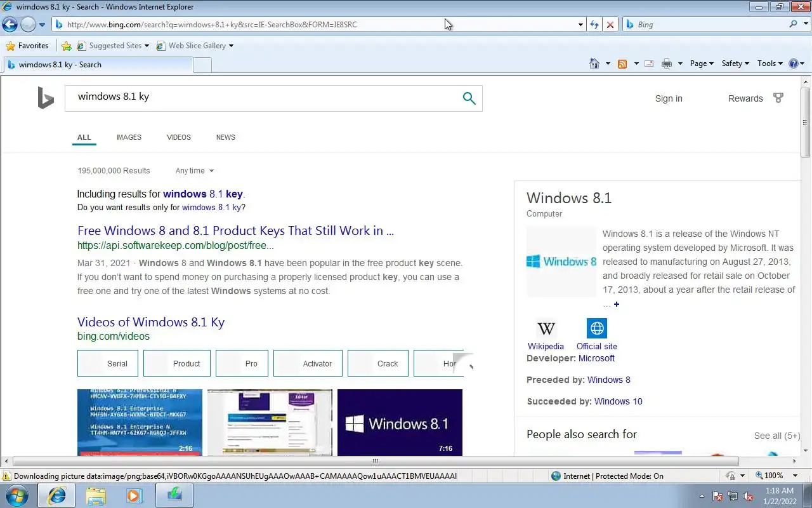This screenshot has width=812, height=508.
Task: Expand the Windows 8.1 description with plus
Action: [616, 304]
